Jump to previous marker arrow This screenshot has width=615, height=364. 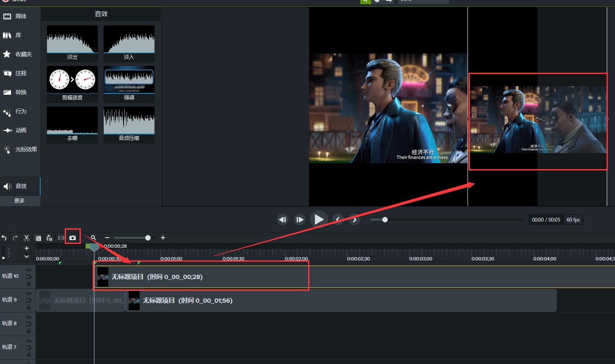[x=338, y=219]
